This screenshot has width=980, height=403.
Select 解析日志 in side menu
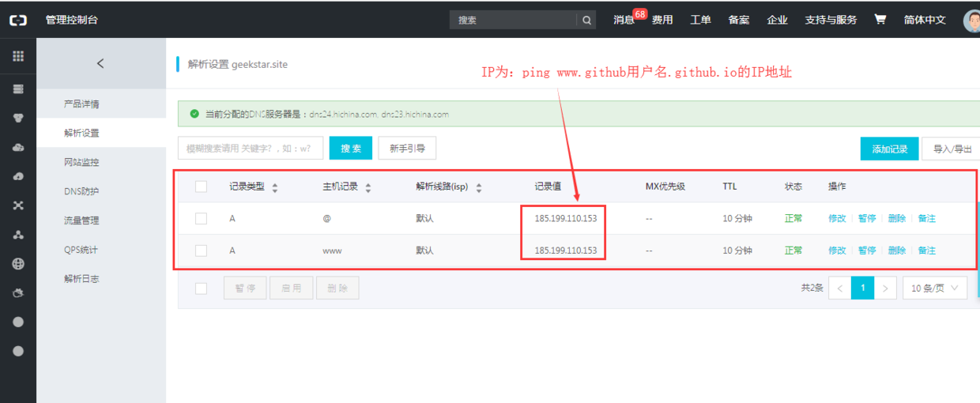pos(101,279)
